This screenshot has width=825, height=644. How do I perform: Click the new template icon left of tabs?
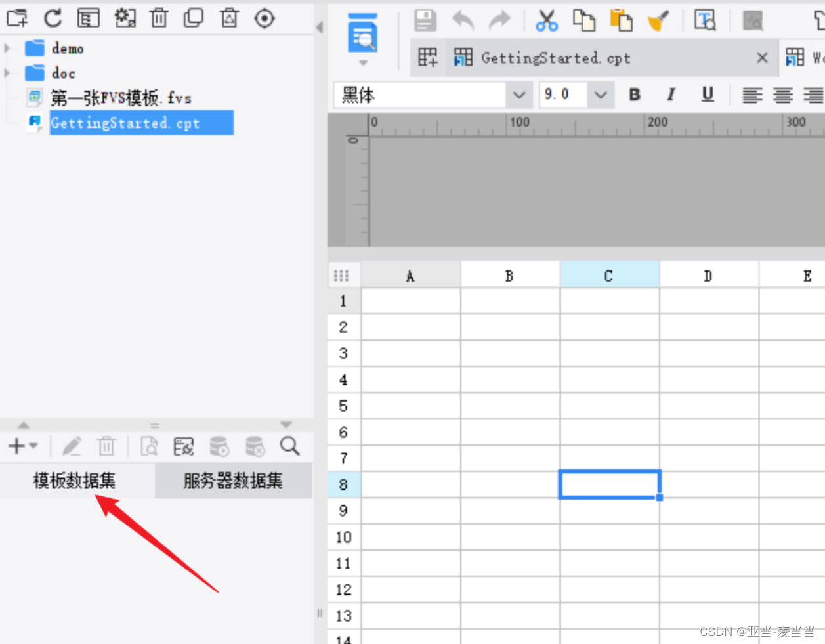[428, 58]
